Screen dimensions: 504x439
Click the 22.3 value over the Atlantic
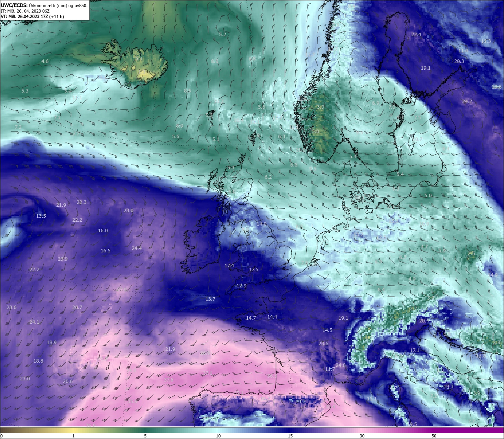[82, 202]
